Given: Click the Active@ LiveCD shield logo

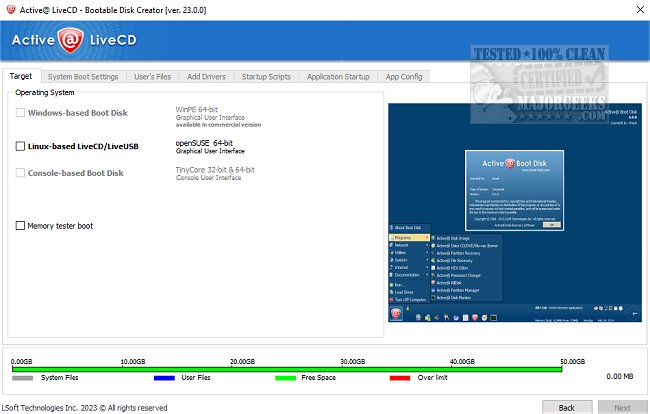Looking at the screenshot, I should coord(70,40).
